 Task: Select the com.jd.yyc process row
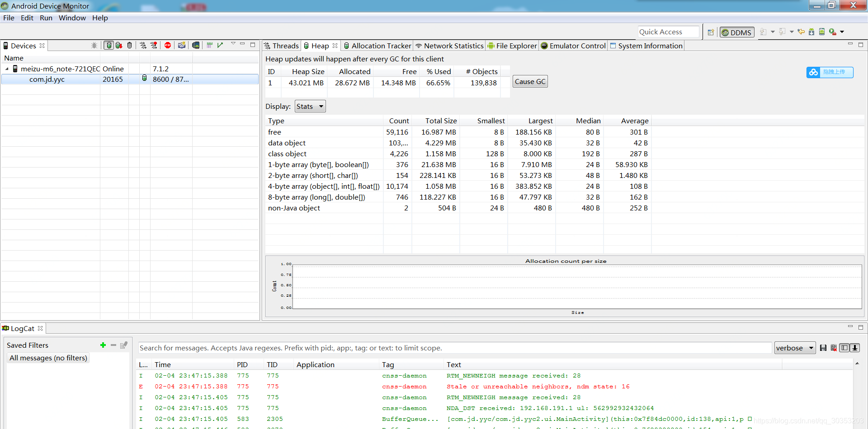click(130, 79)
